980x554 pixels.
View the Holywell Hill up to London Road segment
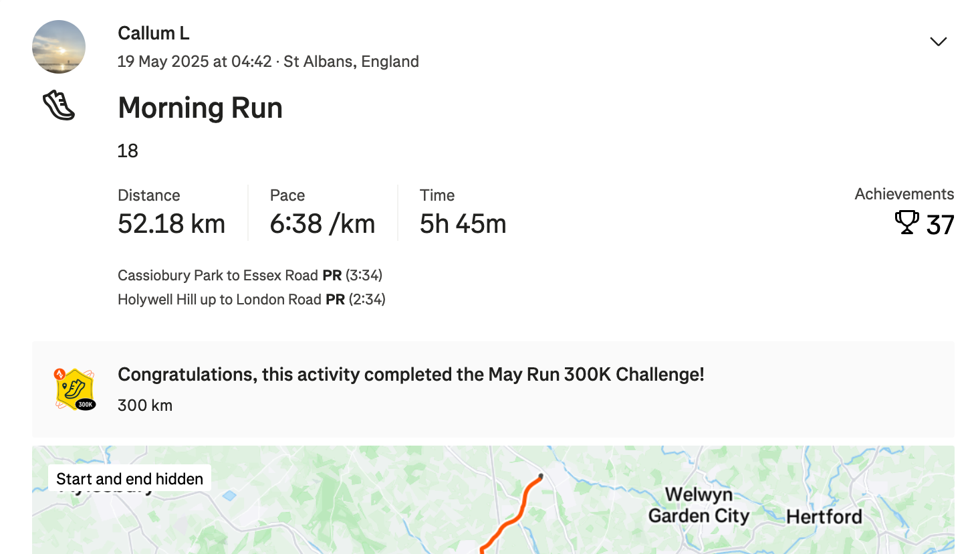click(x=220, y=299)
